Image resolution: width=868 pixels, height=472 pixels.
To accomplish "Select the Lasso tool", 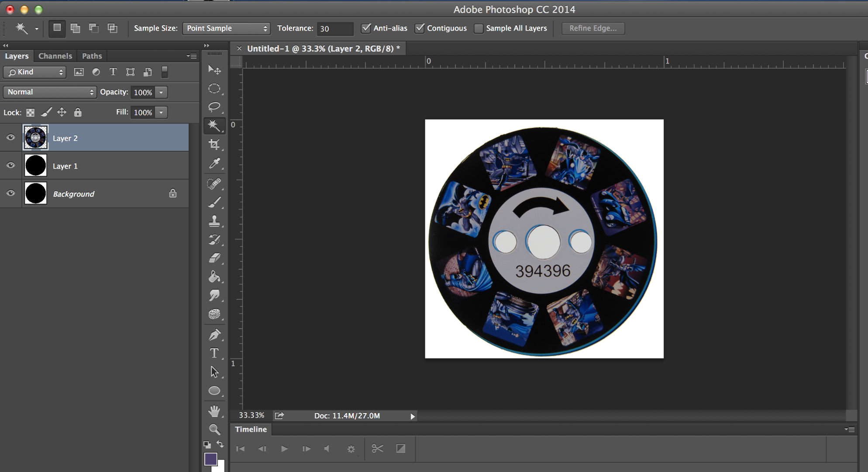I will [x=214, y=107].
